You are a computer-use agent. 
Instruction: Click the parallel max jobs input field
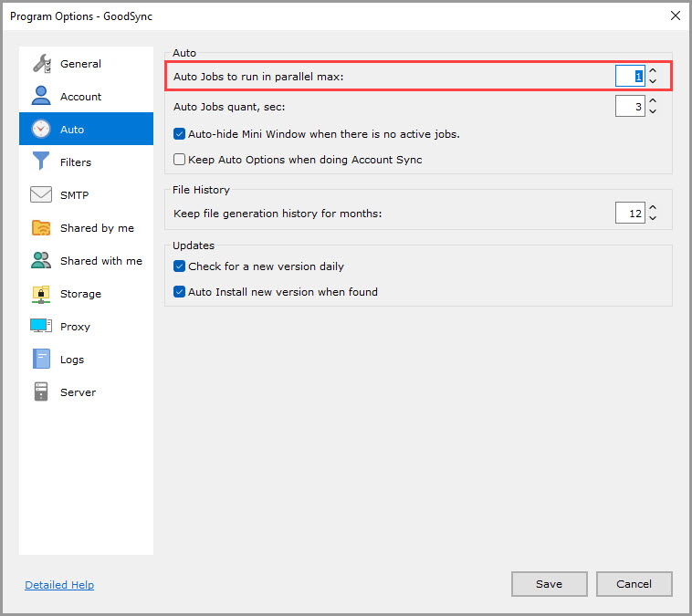pos(630,76)
